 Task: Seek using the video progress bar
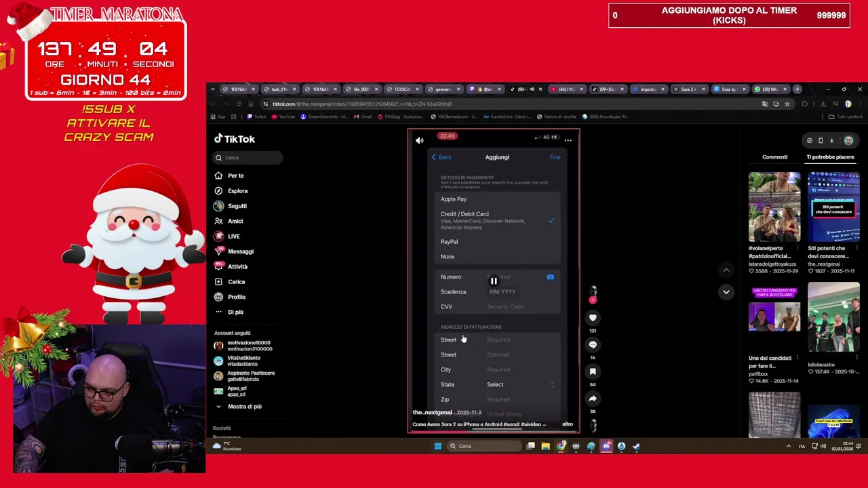coord(494,430)
